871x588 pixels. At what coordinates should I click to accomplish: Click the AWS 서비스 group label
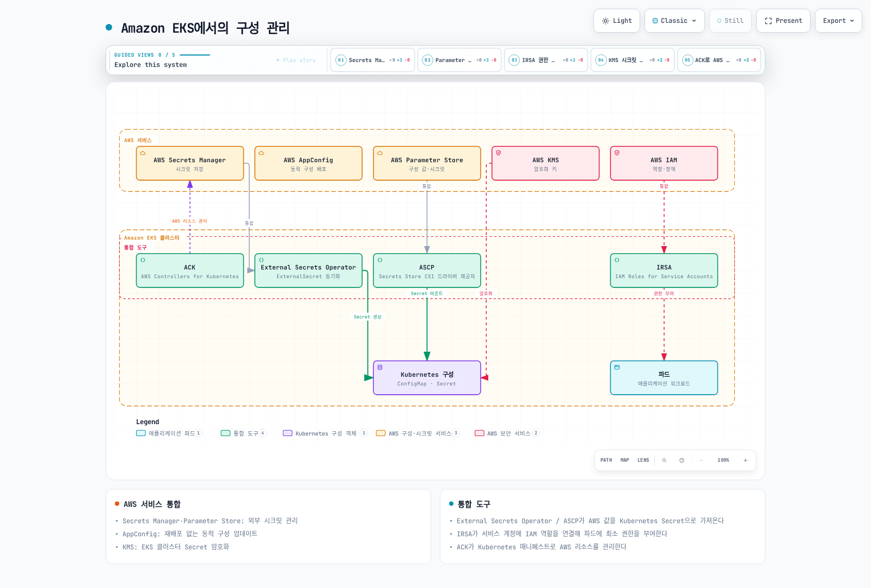138,140
